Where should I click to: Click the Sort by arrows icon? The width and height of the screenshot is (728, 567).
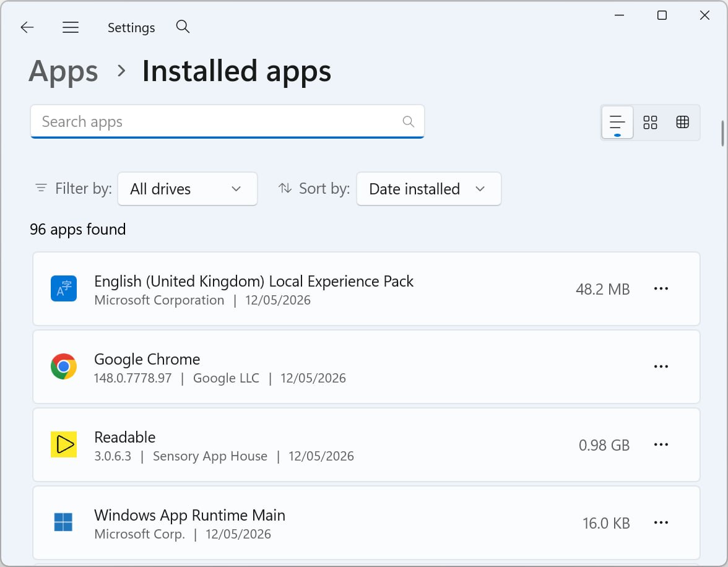[285, 188]
